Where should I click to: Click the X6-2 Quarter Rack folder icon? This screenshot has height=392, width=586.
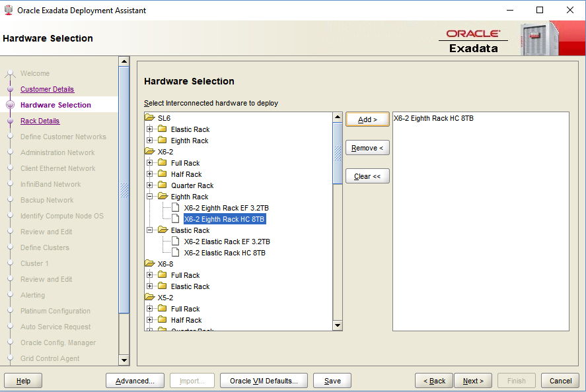(163, 185)
